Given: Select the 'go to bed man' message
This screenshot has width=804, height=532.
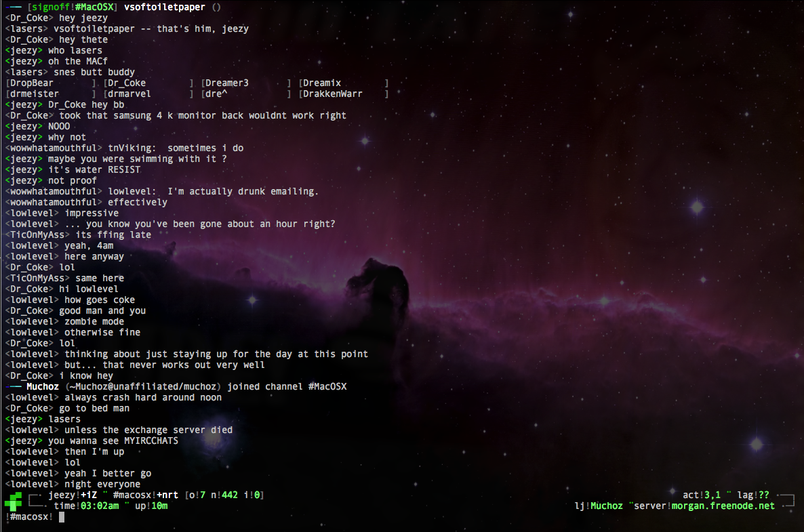Looking at the screenshot, I should coord(94,409).
